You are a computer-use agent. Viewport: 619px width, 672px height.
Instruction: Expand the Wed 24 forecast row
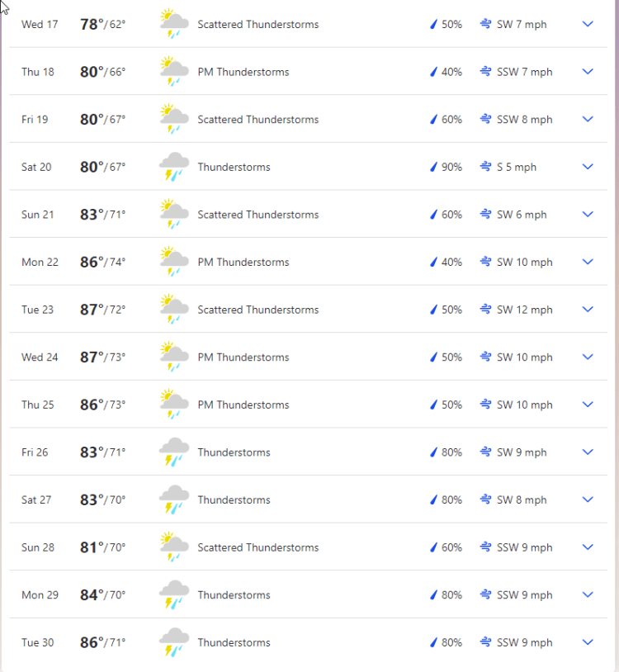[588, 357]
